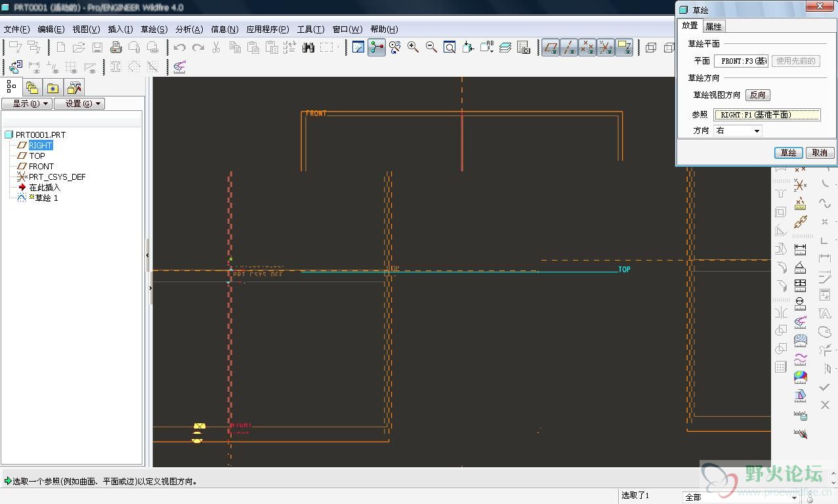Select the model tree tab icon

pyautogui.click(x=11, y=87)
